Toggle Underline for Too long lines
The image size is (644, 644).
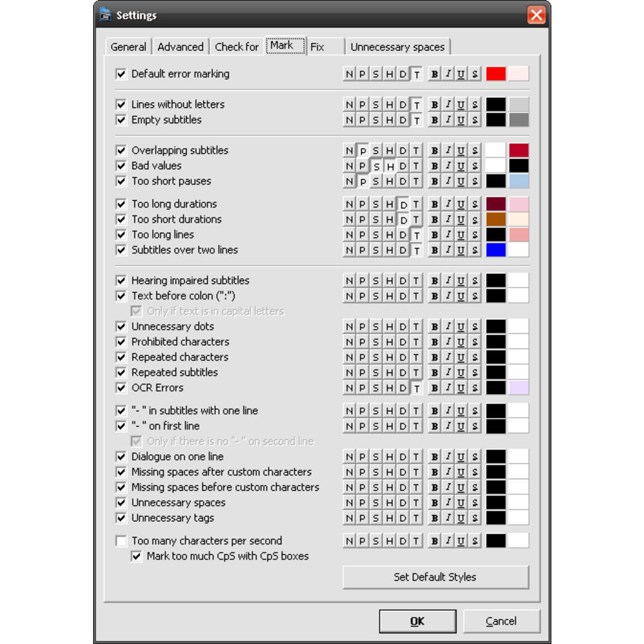pos(461,235)
